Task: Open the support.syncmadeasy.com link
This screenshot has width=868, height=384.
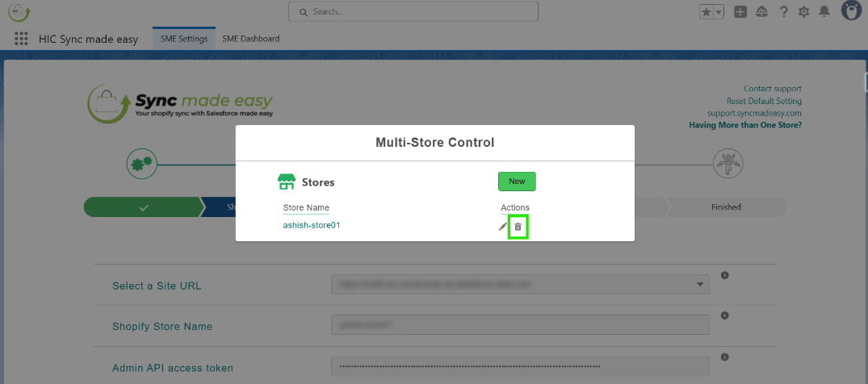Action: [x=754, y=113]
